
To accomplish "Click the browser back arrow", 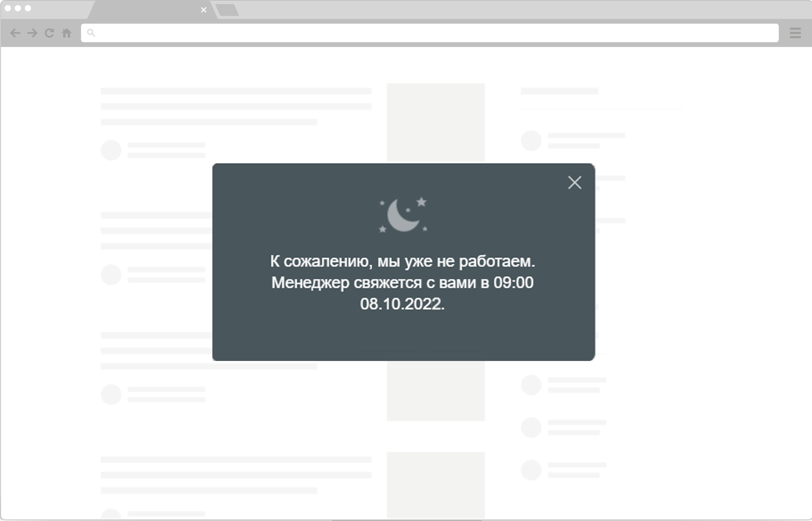I will [15, 33].
